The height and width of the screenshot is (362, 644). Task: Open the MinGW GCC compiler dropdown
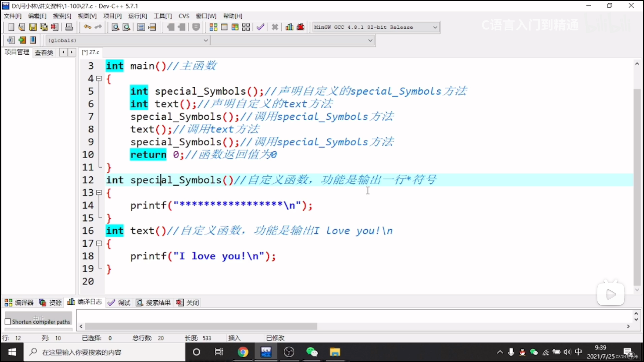tap(435, 27)
